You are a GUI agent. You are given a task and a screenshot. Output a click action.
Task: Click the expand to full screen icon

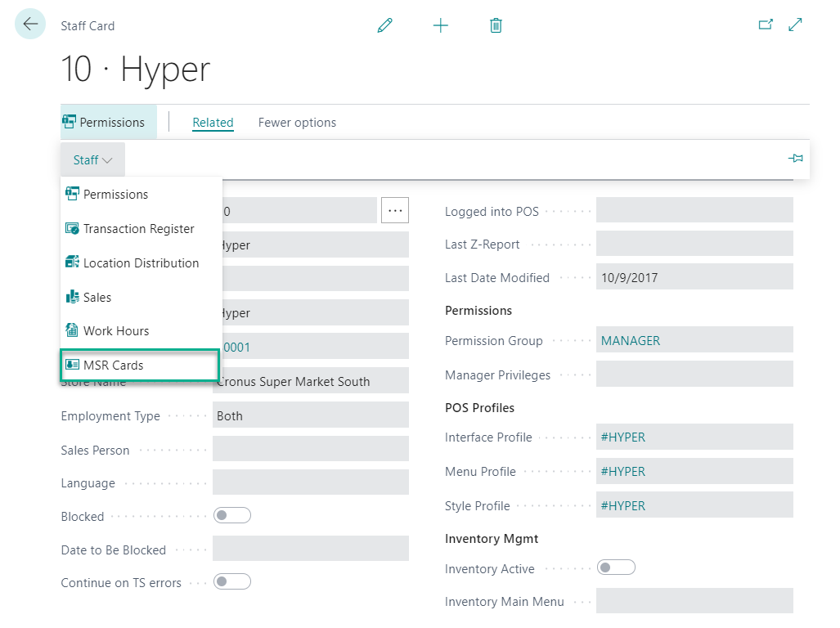(x=795, y=25)
